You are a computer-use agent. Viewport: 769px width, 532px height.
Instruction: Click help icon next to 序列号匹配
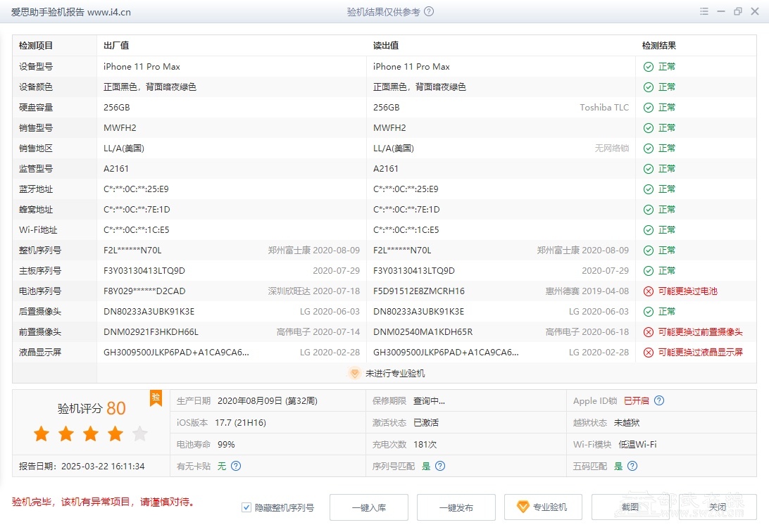[440, 466]
